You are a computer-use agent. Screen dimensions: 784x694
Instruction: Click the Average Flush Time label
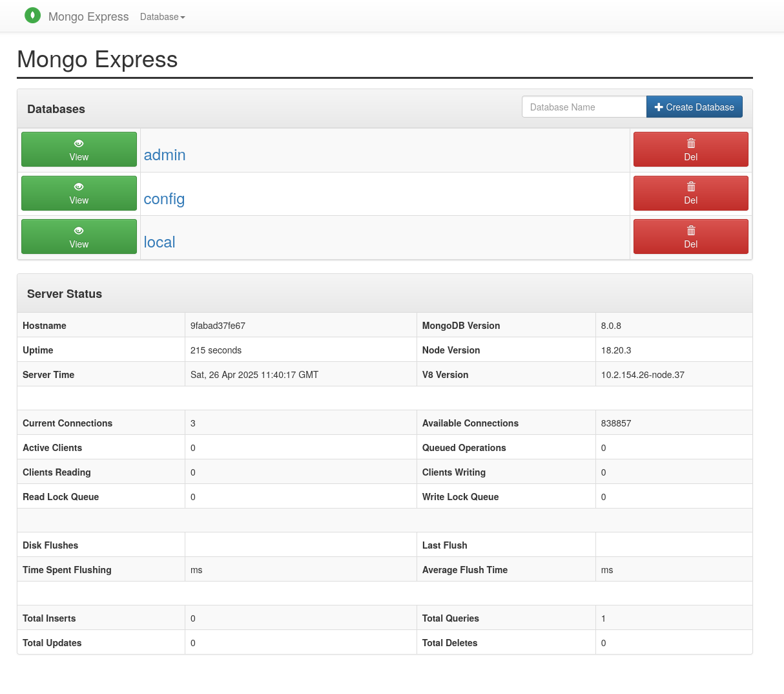(x=465, y=570)
